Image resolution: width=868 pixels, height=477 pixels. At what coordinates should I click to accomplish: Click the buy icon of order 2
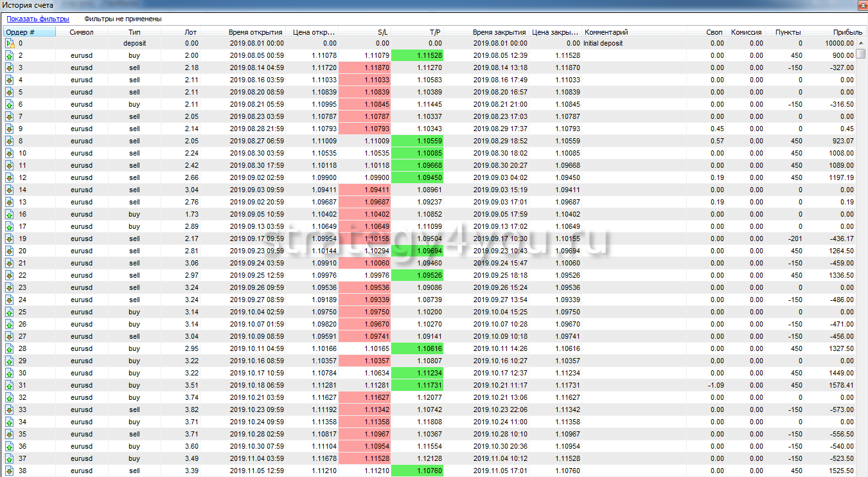tap(10, 56)
